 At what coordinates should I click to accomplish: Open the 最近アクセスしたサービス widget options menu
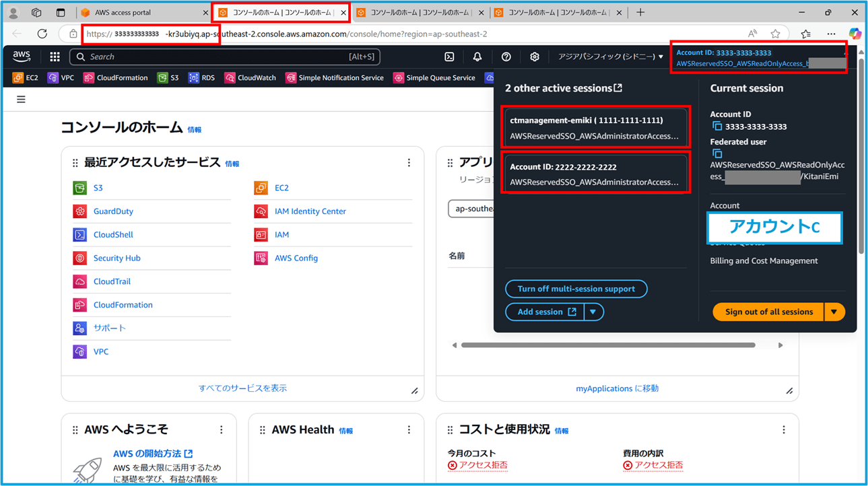coord(409,163)
